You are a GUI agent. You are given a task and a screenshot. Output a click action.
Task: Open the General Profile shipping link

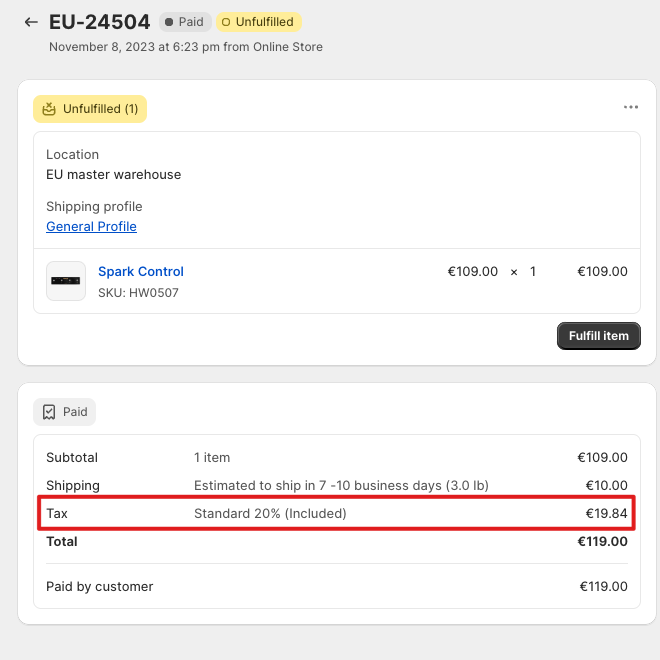(91, 226)
